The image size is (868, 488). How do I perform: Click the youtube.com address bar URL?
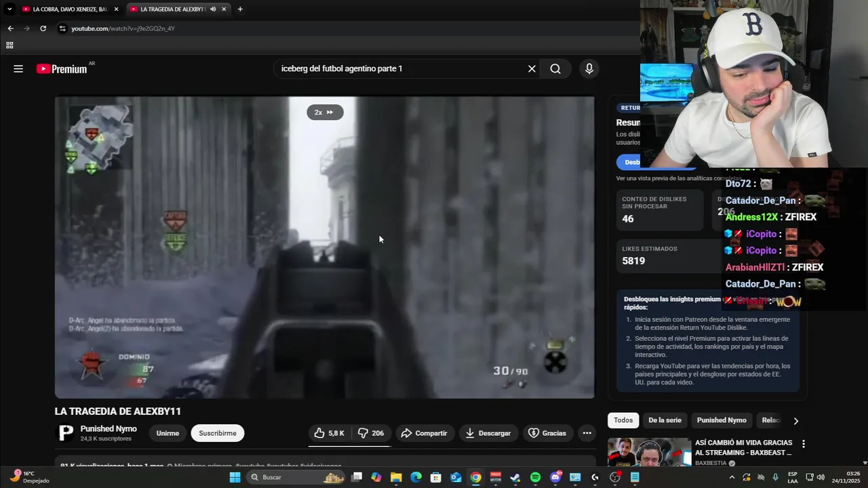click(123, 28)
